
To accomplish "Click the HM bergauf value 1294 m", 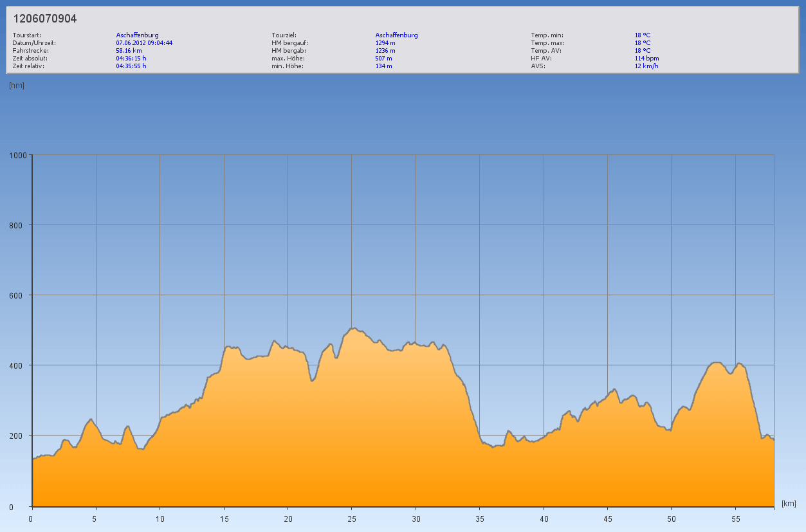I will click(x=385, y=42).
